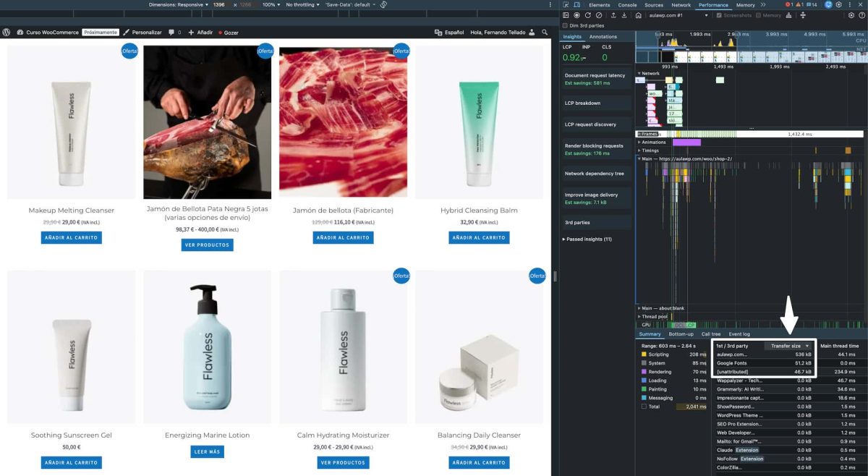Open the Transfer size column dropdown
The width and height of the screenshot is (868, 476).
coord(788,346)
